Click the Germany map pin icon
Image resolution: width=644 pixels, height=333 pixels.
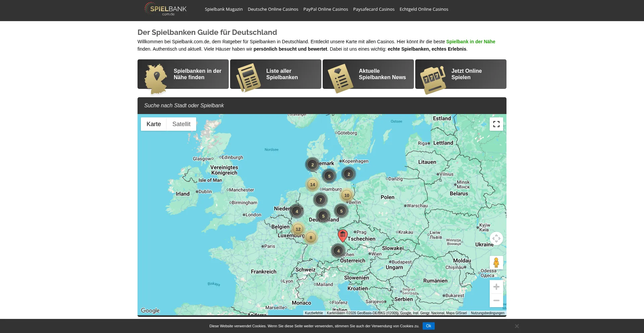click(156, 79)
